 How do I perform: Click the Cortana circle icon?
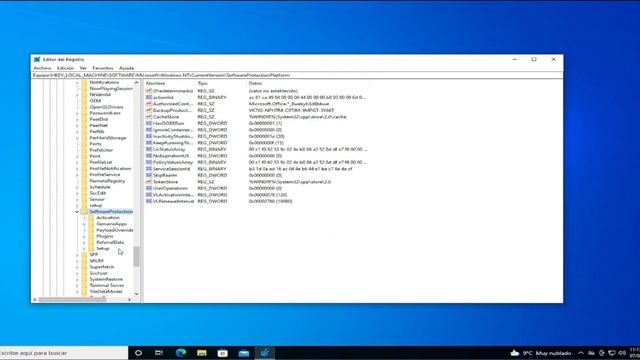(138, 353)
